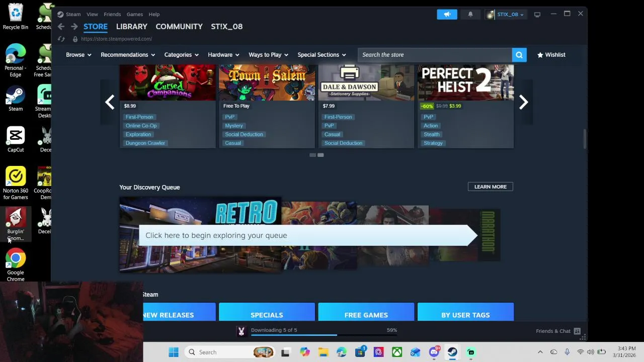Open the Windows Start menu
Screen dimensions: 644x362
coord(174,352)
